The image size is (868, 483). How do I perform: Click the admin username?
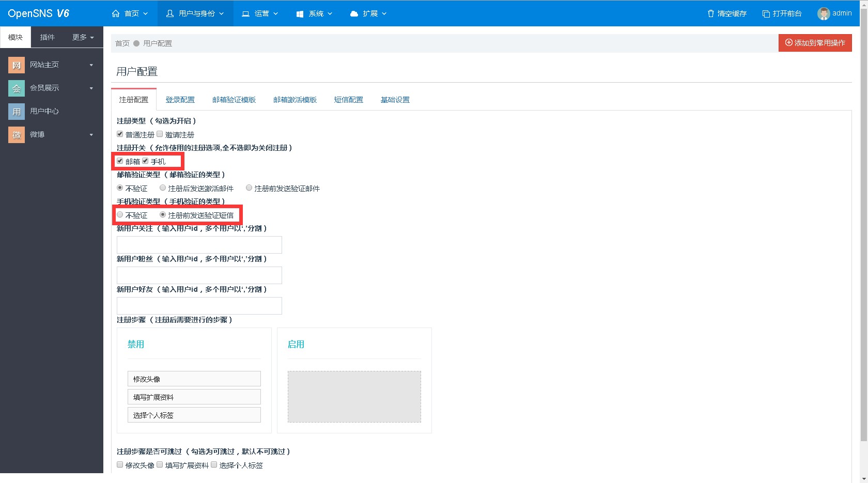click(x=842, y=13)
